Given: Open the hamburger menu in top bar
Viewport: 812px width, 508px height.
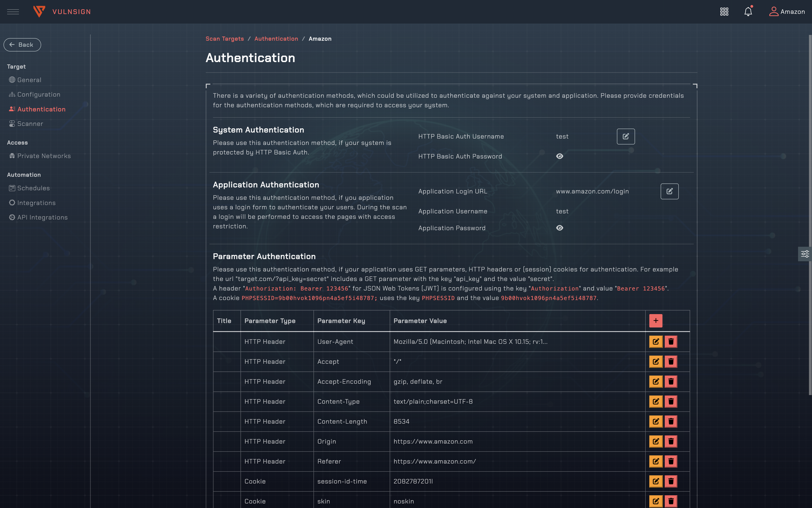Looking at the screenshot, I should (x=13, y=12).
